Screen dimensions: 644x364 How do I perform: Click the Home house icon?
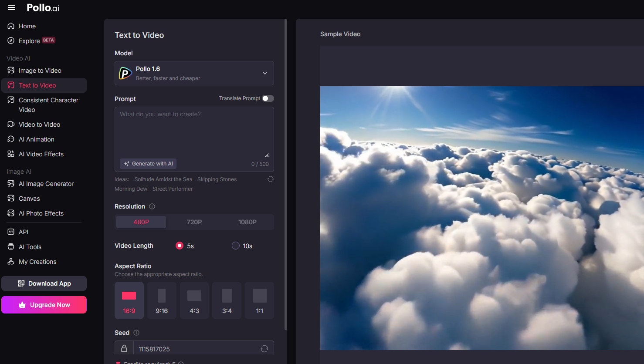(11, 26)
